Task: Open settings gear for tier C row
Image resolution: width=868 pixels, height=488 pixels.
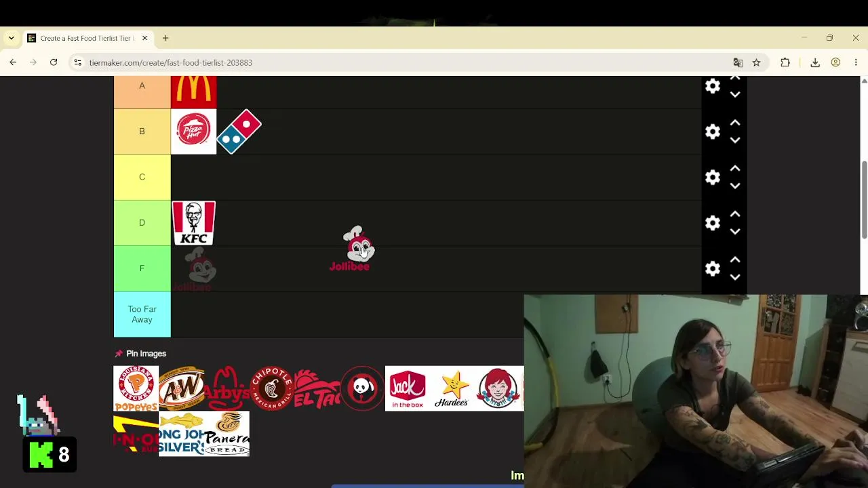Action: coord(713,178)
